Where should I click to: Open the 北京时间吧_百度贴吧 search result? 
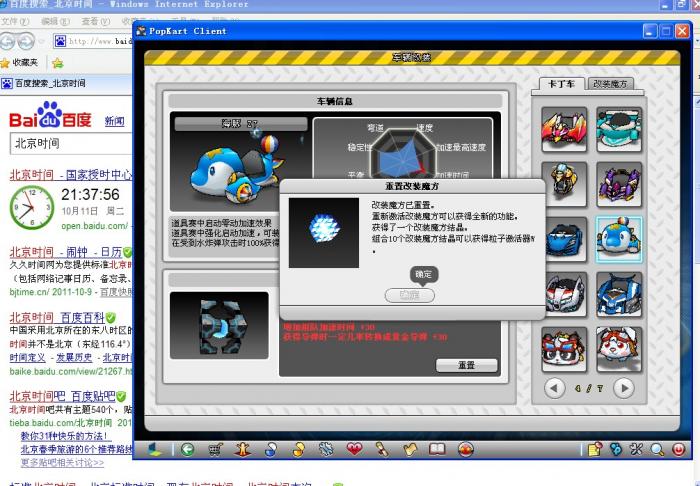click(62, 396)
